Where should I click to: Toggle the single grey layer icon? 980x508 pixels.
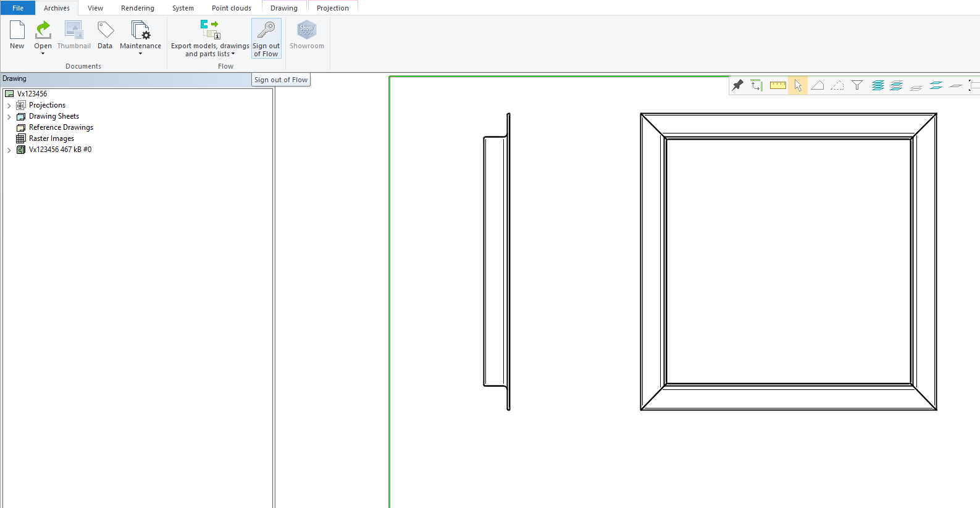point(956,85)
